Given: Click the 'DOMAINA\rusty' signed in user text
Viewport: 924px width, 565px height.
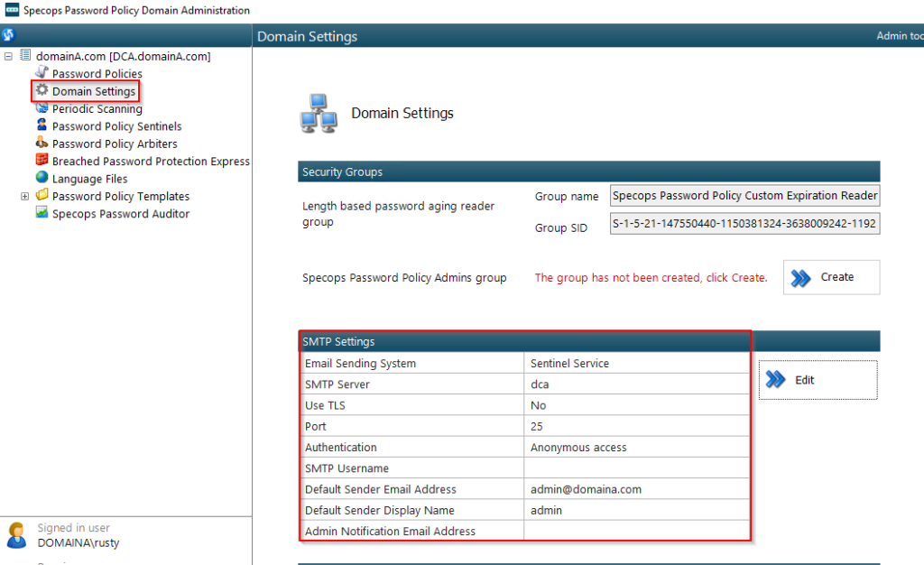Looking at the screenshot, I should click(79, 542).
